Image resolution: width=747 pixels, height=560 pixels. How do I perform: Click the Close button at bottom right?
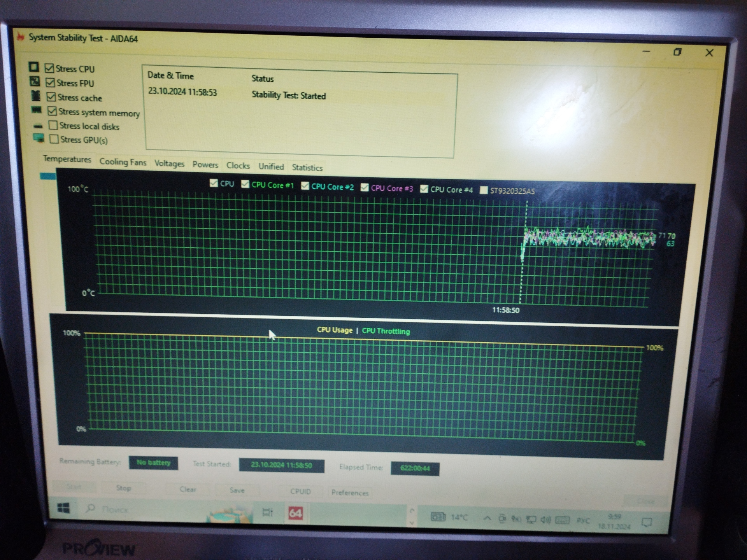(x=645, y=501)
